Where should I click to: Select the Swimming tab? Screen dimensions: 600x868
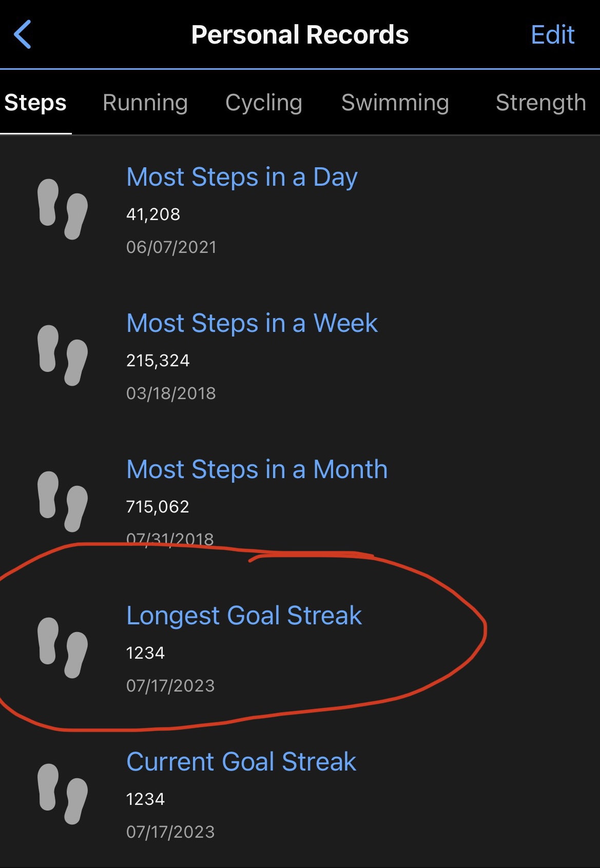(x=395, y=103)
